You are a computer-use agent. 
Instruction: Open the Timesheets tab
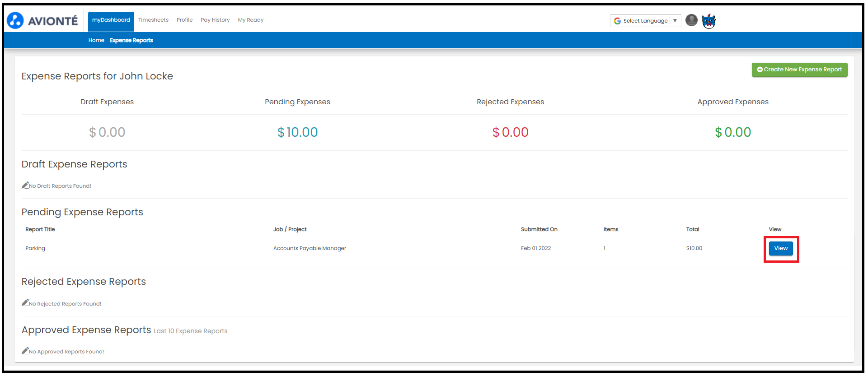[153, 20]
